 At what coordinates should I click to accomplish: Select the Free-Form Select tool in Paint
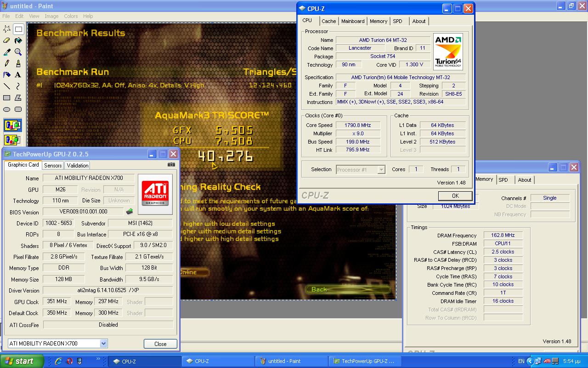point(7,29)
